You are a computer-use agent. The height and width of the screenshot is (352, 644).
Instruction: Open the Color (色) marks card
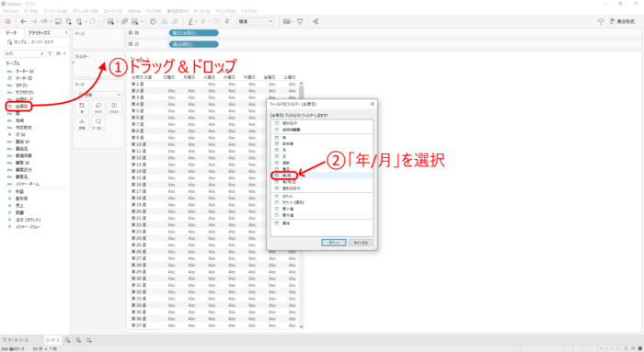coord(82,108)
